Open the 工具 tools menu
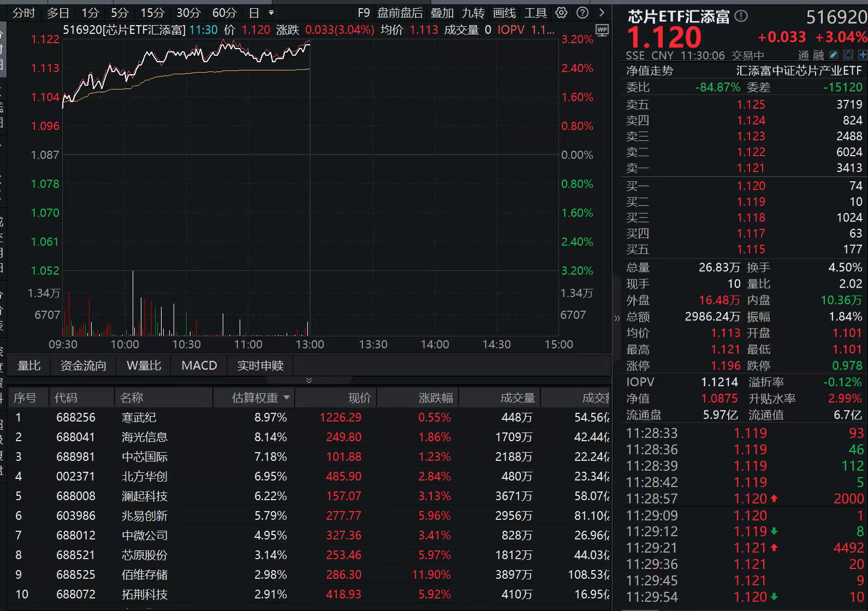868x611 pixels. coord(536,13)
